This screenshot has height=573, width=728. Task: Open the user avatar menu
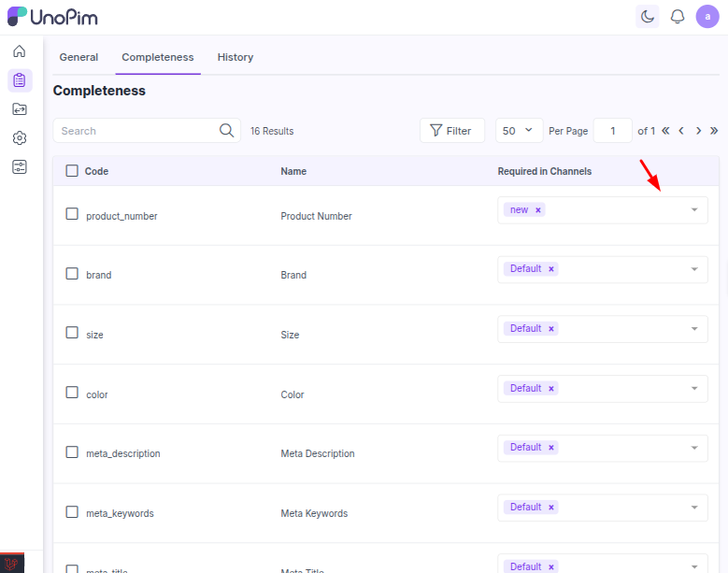coord(707,17)
